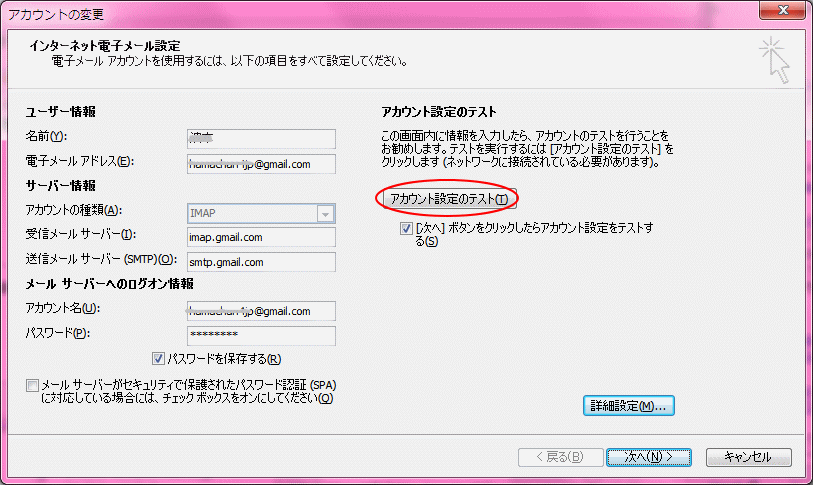Focus the 送信メール サーバー field smtp.gmail.com
This screenshot has width=813, height=485.
click(261, 262)
